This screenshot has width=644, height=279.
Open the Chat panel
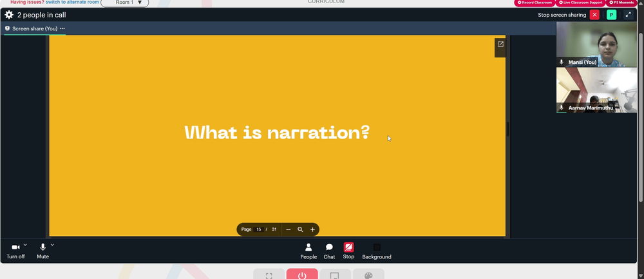329,251
